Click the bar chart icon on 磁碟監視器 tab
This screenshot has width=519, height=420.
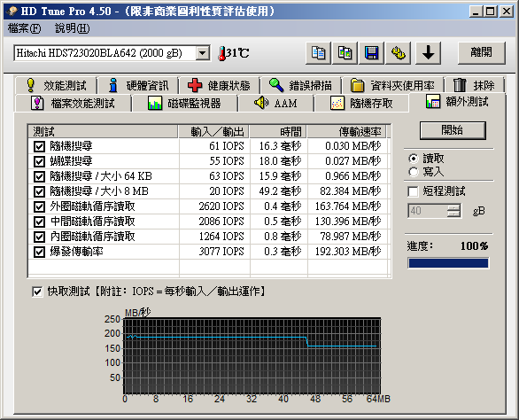[x=155, y=103]
